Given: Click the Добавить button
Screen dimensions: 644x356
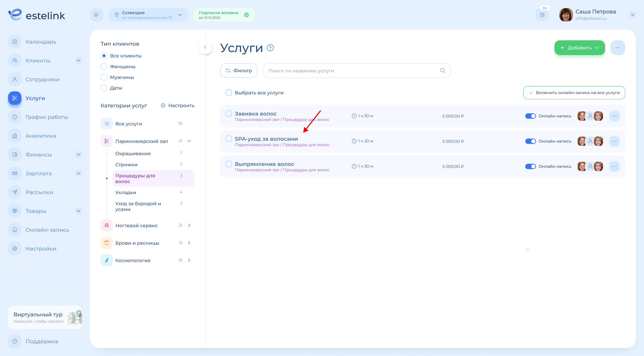Looking at the screenshot, I should tap(579, 48).
